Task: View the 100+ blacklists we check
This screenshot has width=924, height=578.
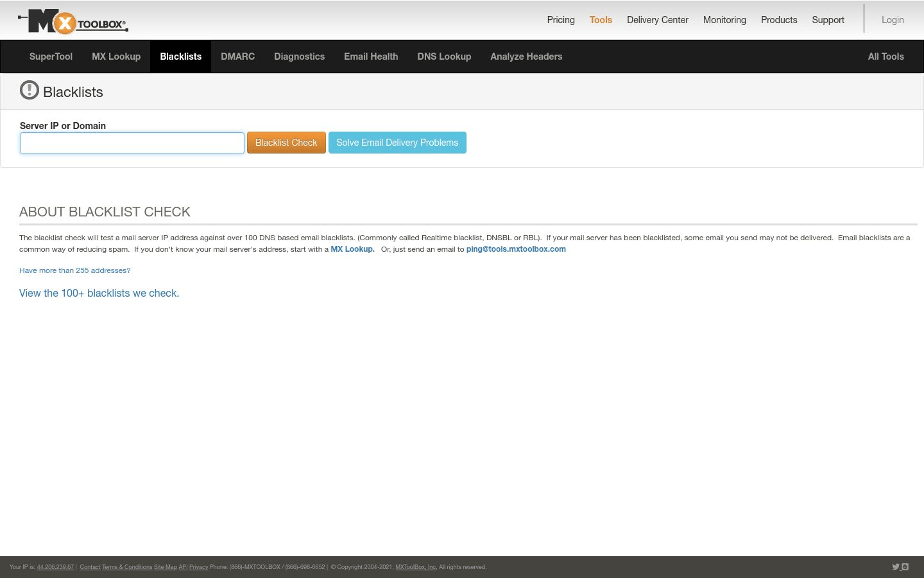Action: [x=99, y=293]
